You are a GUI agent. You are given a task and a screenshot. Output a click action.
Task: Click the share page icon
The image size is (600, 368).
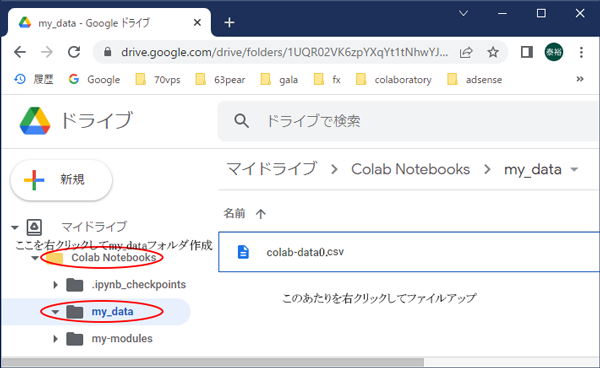click(x=466, y=52)
